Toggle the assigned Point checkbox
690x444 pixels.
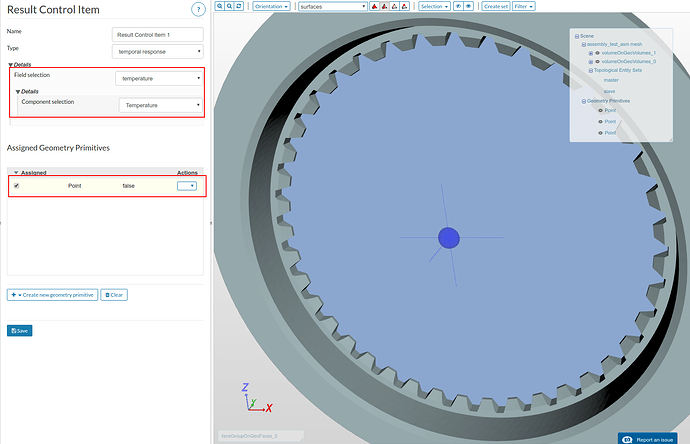coord(17,185)
